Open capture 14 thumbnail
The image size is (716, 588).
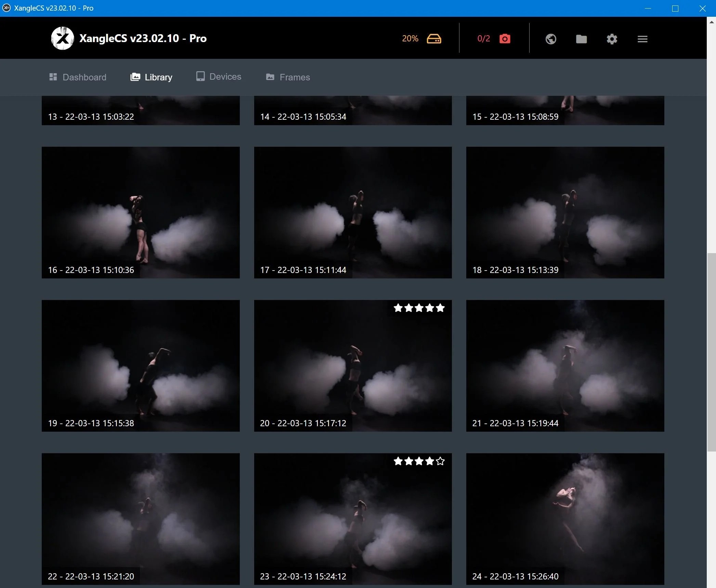point(353,110)
